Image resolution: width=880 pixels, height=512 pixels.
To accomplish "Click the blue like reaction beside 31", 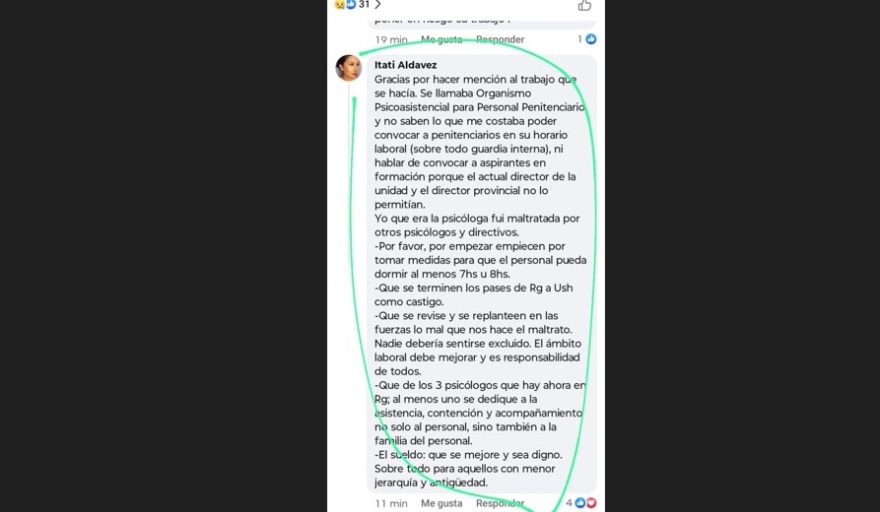I will (x=351, y=4).
